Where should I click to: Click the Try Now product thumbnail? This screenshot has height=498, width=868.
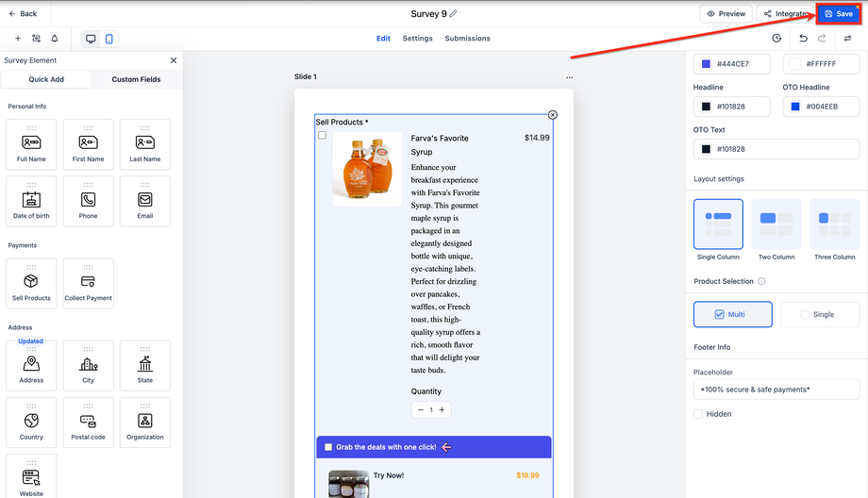pyautogui.click(x=349, y=484)
